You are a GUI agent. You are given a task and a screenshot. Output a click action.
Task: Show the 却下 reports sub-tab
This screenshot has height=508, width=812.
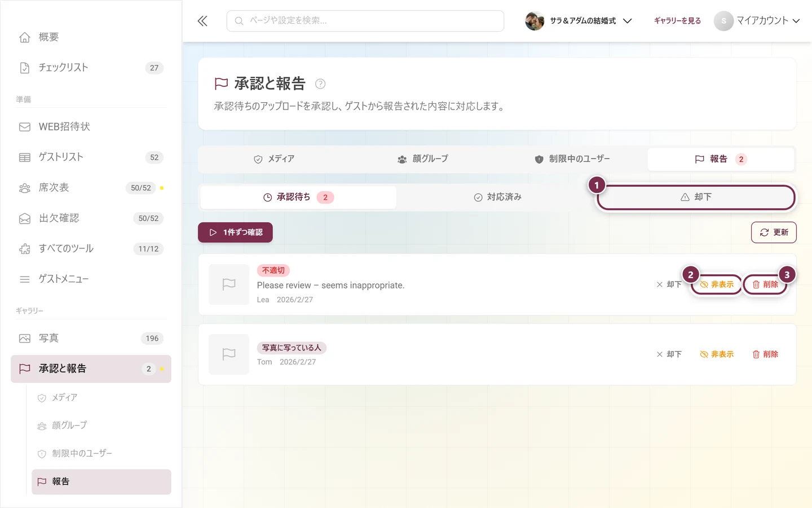(696, 198)
